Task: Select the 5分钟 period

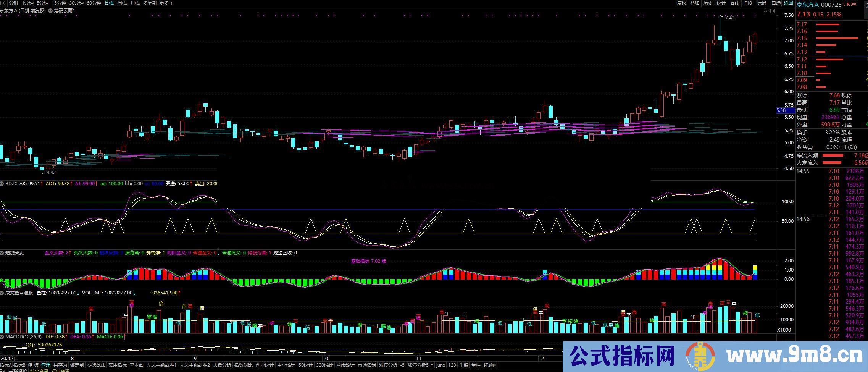Action: click(x=42, y=3)
